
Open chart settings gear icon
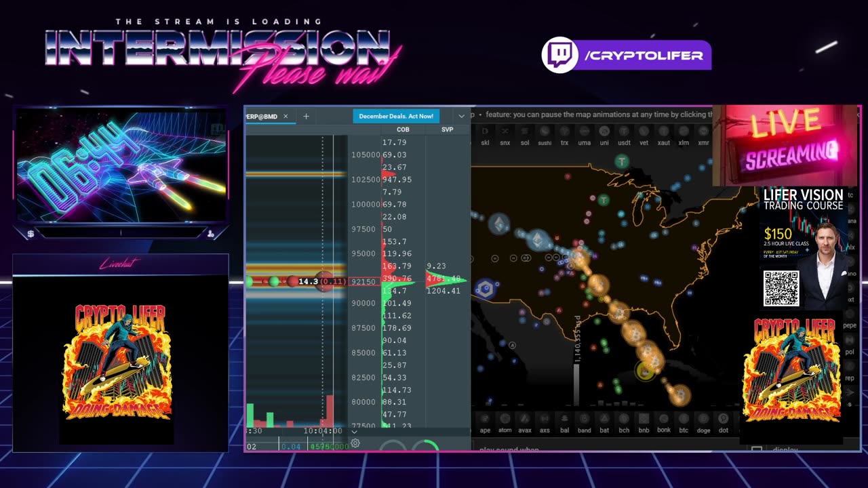[355, 444]
